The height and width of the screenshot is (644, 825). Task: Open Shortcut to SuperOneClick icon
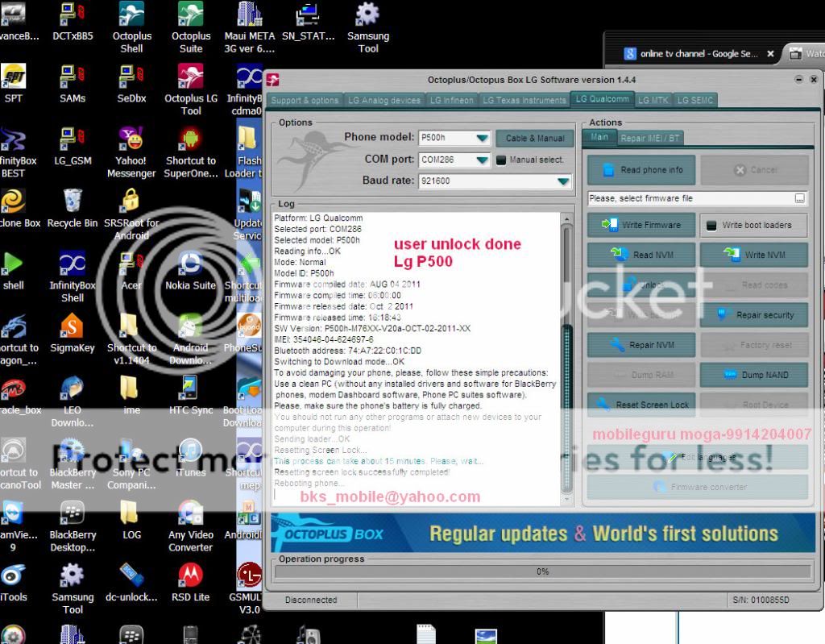(190, 152)
